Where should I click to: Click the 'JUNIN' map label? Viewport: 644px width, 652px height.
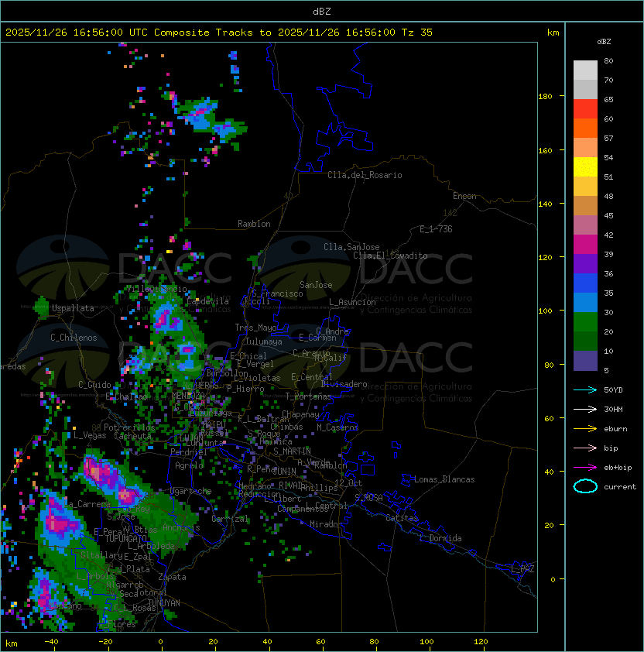pyautogui.click(x=284, y=471)
